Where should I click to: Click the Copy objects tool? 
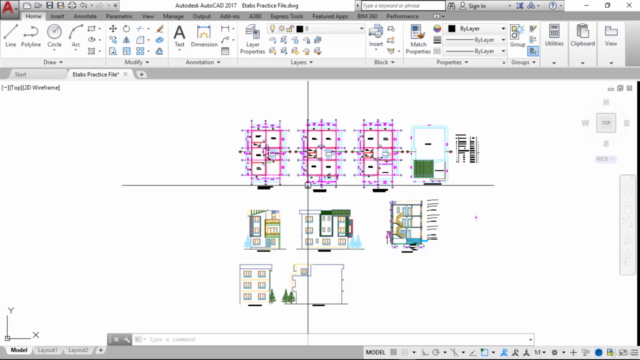[x=113, y=40]
